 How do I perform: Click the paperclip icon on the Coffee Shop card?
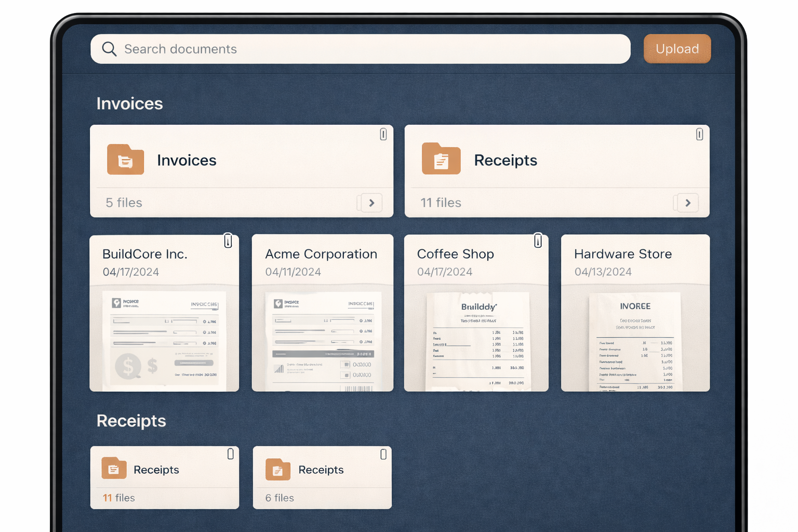pyautogui.click(x=538, y=241)
